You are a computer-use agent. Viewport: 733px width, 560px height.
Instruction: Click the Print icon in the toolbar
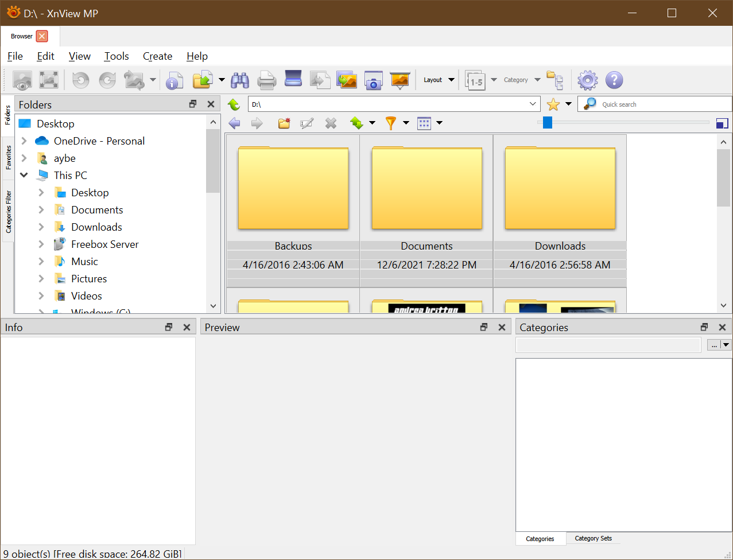(x=266, y=80)
